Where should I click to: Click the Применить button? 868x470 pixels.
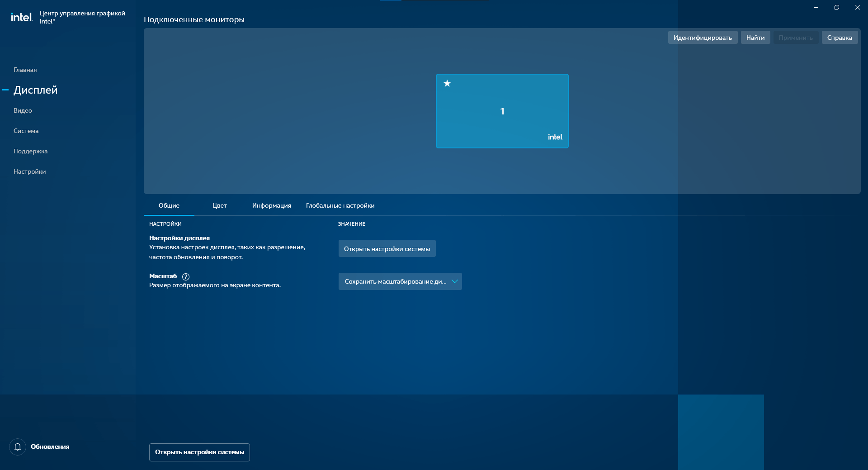(x=796, y=38)
